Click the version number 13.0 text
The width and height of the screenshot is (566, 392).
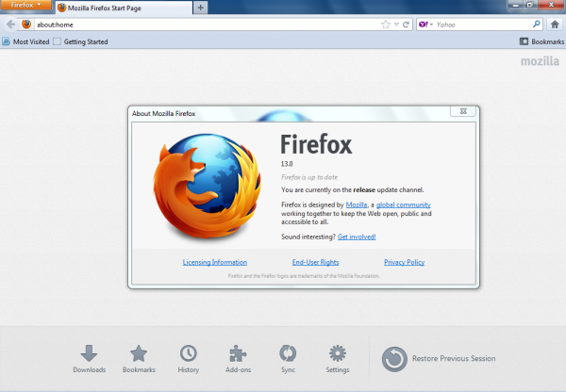click(x=287, y=164)
